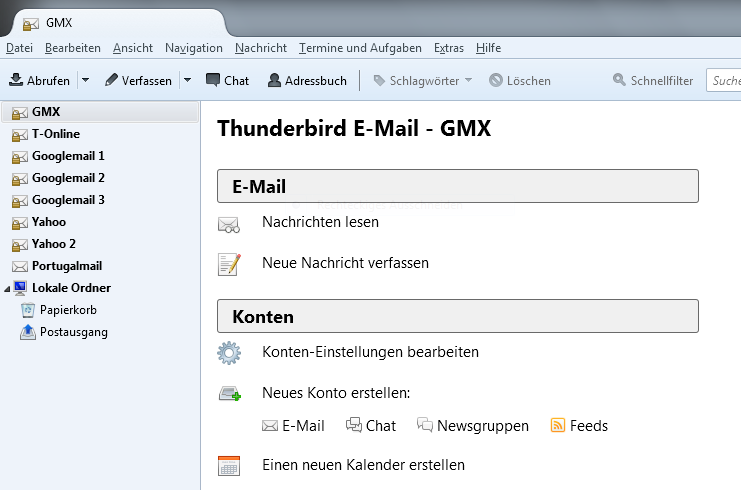
Task: Select the Yahoo 2 account
Action: [x=100, y=244]
